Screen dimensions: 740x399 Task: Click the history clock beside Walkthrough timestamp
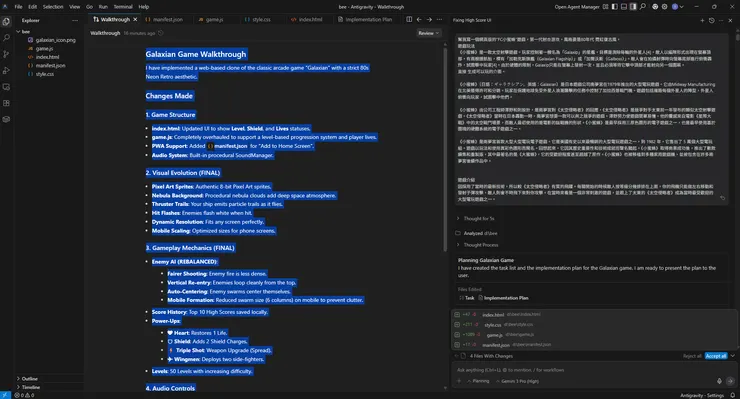click(161, 33)
